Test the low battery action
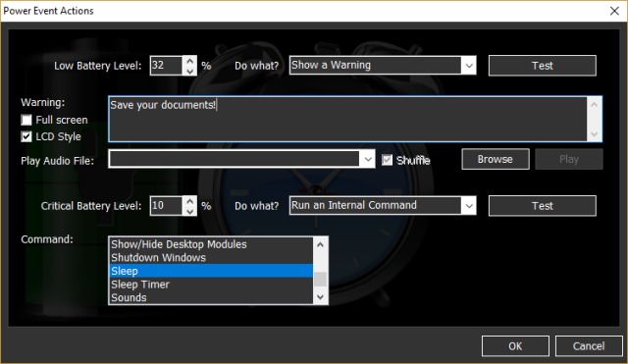 [543, 66]
